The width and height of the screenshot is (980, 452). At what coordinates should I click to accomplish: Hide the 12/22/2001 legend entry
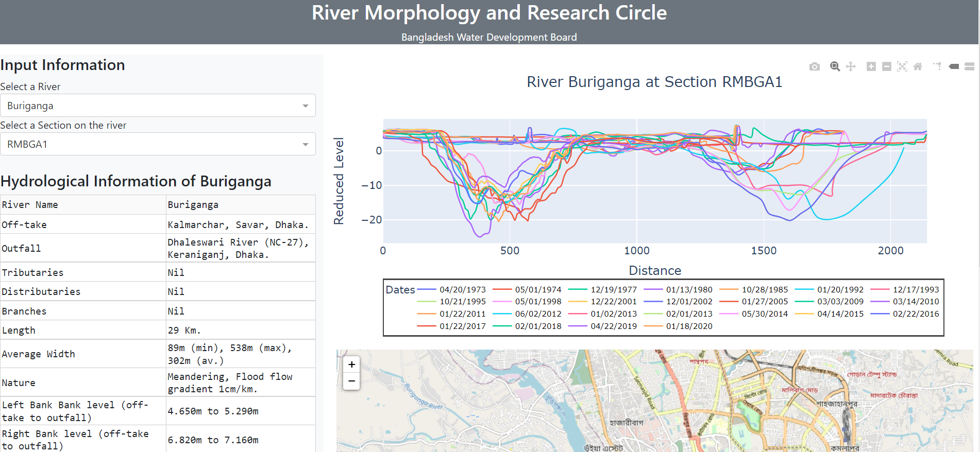(603, 302)
